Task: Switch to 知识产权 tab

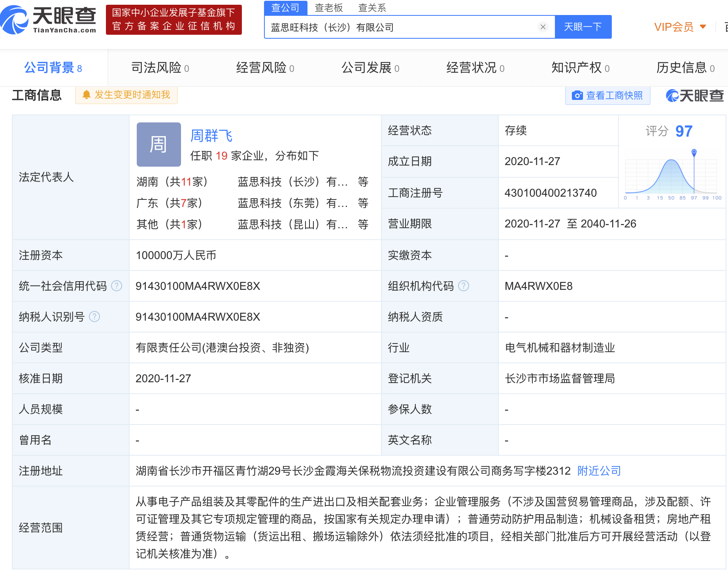Action: (x=580, y=68)
